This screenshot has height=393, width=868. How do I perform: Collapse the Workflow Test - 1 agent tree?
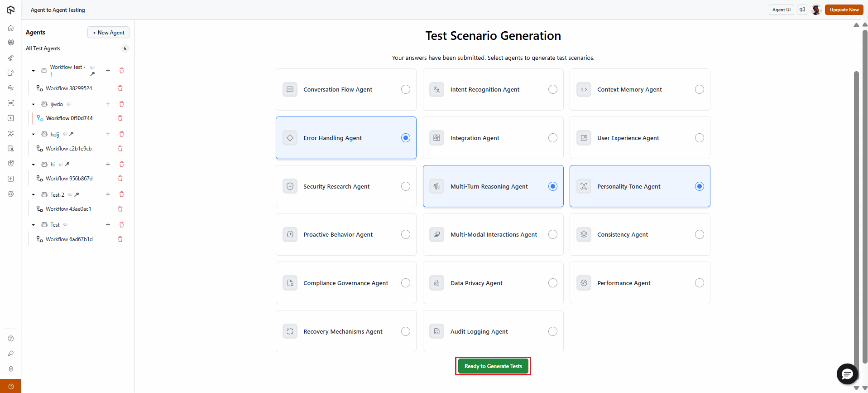[34, 71]
